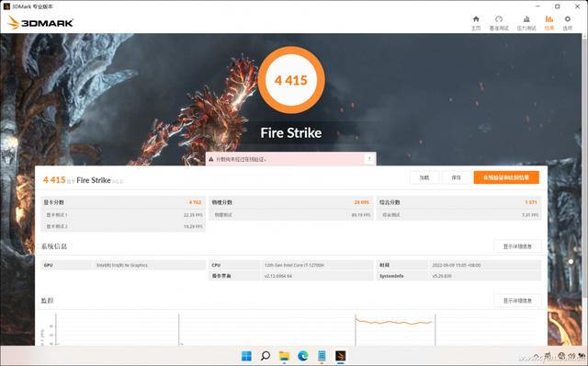
Task: Click the Save (保存) button
Action: pyautogui.click(x=456, y=177)
